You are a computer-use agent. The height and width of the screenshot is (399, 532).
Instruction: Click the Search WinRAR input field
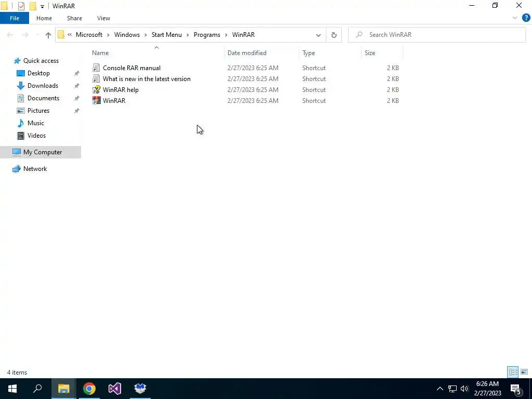(437, 35)
